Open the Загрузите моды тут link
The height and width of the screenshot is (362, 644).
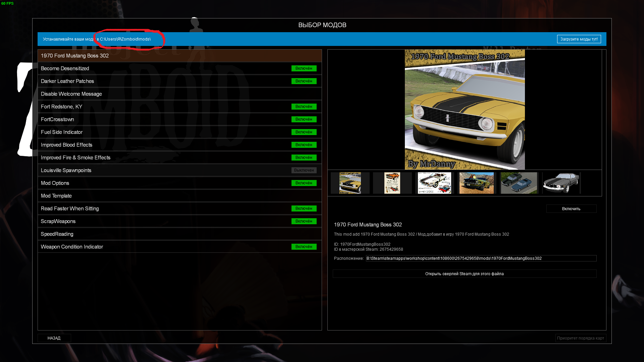click(579, 39)
